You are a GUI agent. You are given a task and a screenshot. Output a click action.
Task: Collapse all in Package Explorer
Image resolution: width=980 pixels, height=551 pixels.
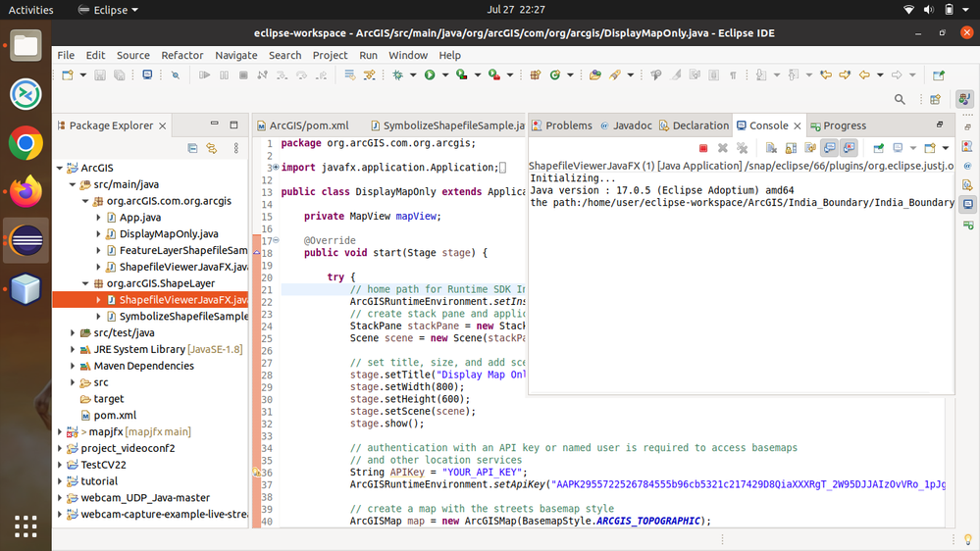pos(192,148)
